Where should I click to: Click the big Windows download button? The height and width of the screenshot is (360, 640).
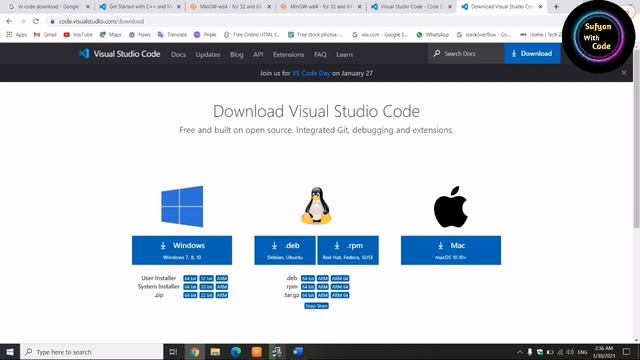pyautogui.click(x=182, y=250)
